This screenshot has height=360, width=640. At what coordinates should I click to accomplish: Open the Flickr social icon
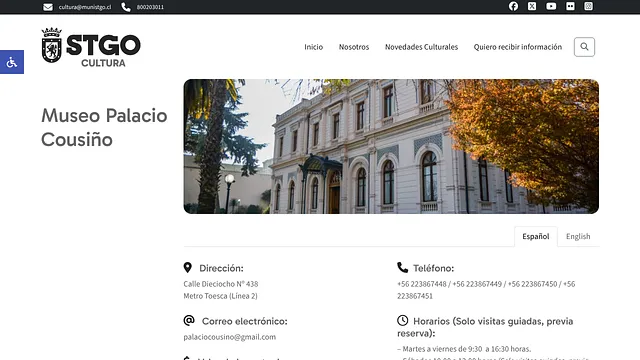coord(570,6)
